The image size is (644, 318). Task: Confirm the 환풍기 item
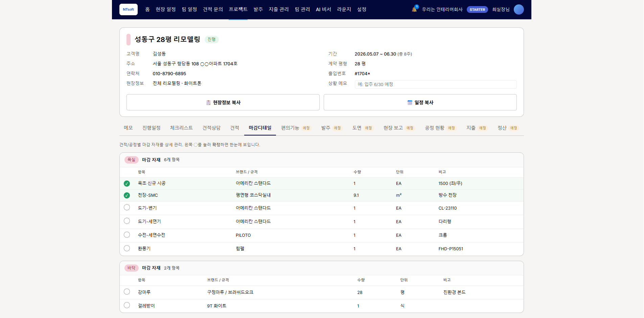click(x=127, y=248)
